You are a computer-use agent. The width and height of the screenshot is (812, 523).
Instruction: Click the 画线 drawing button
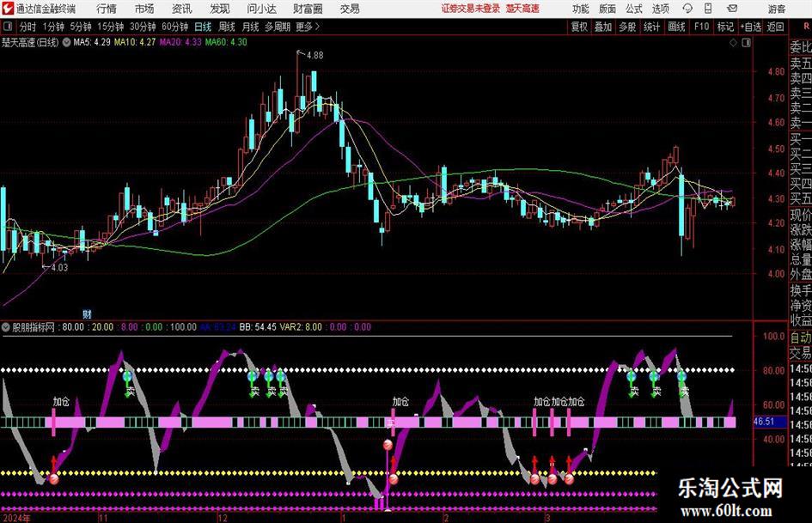676,27
